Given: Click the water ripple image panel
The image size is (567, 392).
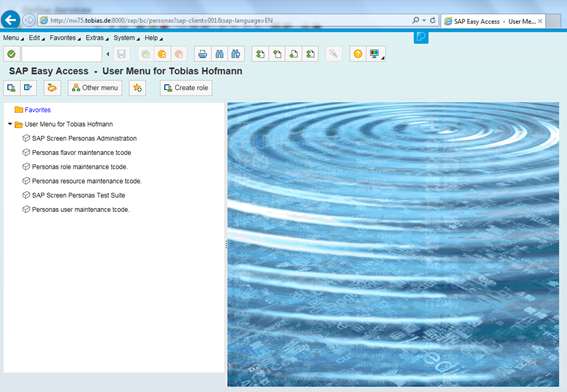Looking at the screenshot, I should 393,244.
